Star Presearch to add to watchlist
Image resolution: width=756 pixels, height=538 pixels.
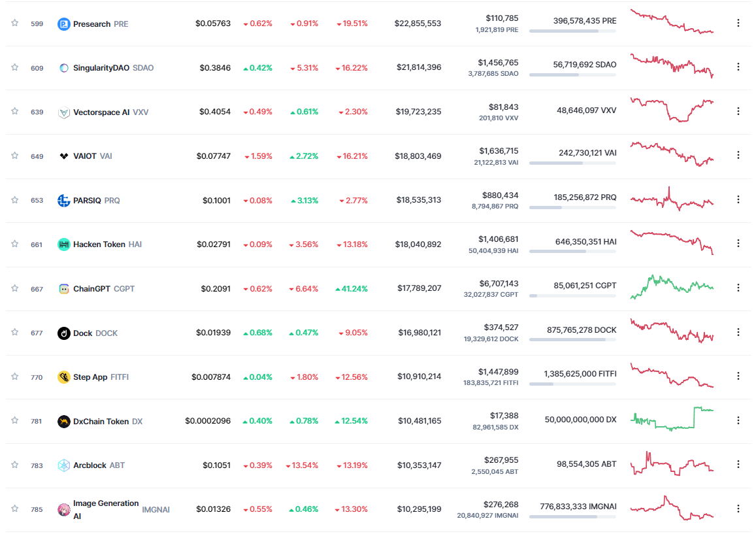click(14, 23)
